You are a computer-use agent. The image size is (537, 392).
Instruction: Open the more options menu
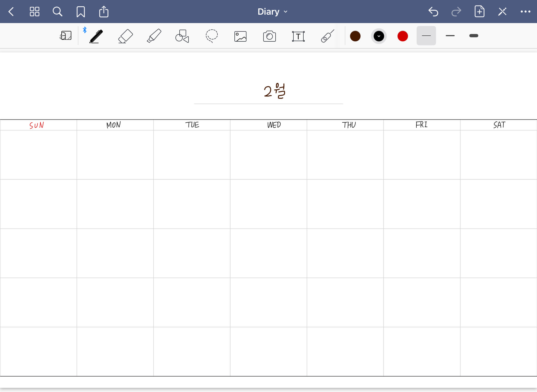coord(525,12)
